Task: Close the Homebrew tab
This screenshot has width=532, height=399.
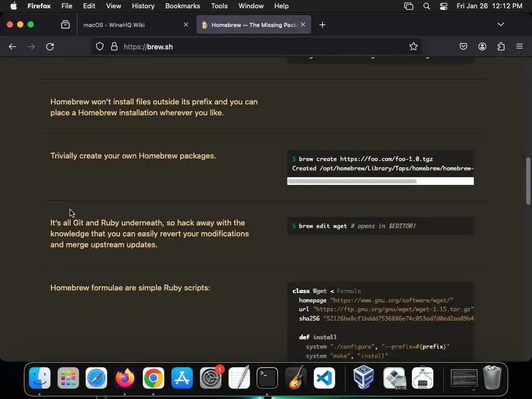Action: [x=303, y=24]
